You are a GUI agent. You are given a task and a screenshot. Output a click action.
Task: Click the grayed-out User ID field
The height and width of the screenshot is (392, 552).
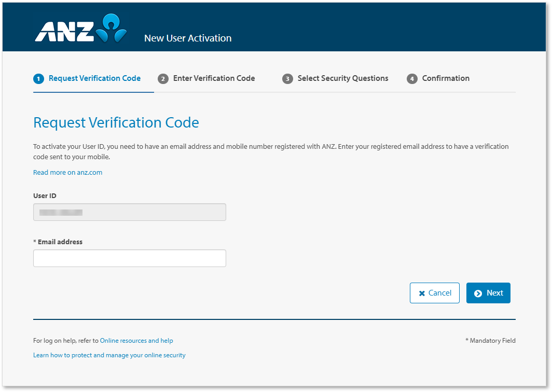[x=129, y=212]
